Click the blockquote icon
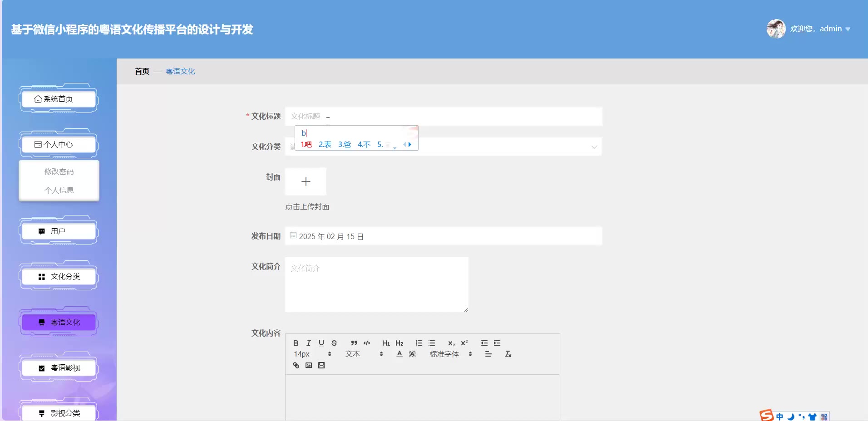The height and width of the screenshot is (421, 868). coord(354,343)
